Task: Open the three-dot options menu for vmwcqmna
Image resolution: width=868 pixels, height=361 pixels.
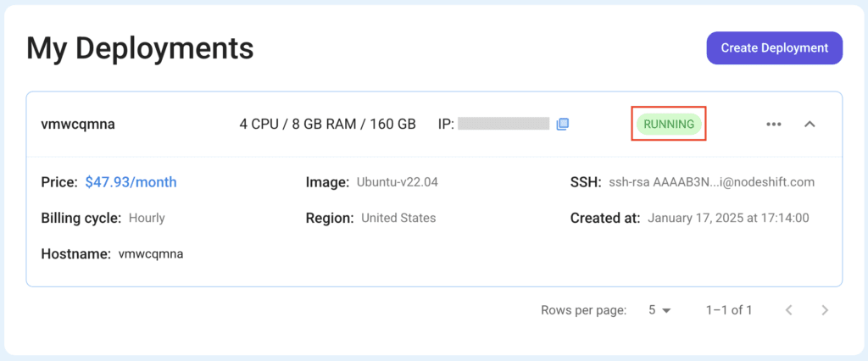Action: (x=773, y=124)
